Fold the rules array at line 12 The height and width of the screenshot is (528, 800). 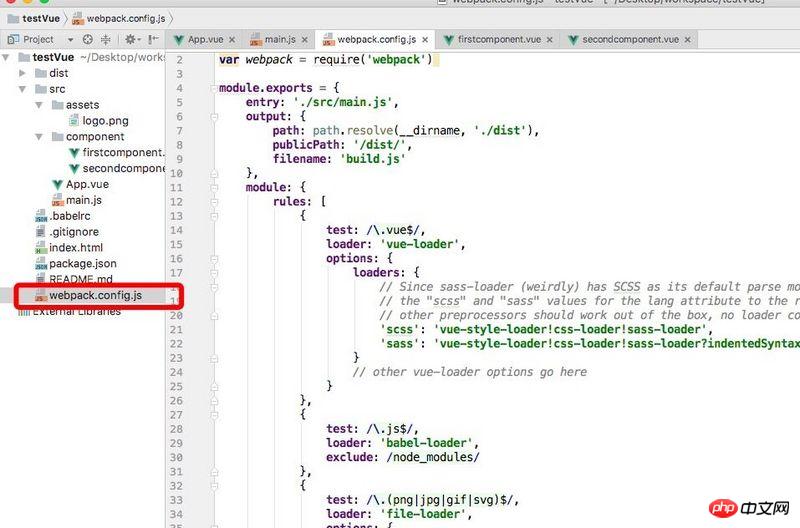[214, 202]
